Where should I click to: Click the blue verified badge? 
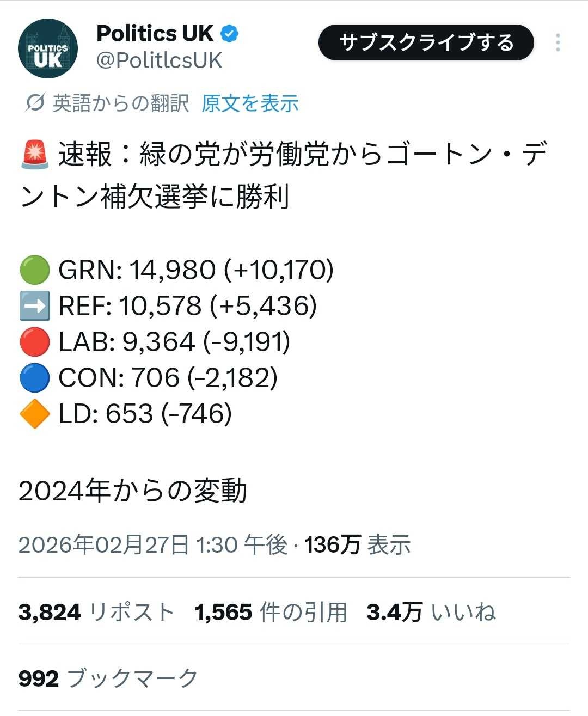coord(229,34)
